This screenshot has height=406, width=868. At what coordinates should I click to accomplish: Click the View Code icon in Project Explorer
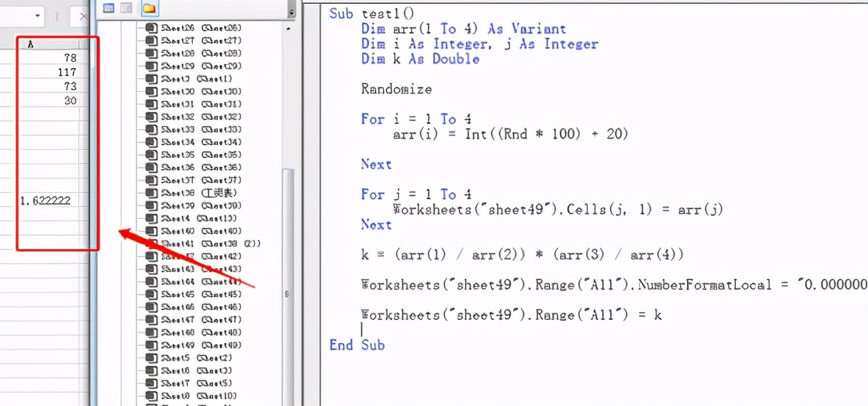pyautogui.click(x=108, y=9)
